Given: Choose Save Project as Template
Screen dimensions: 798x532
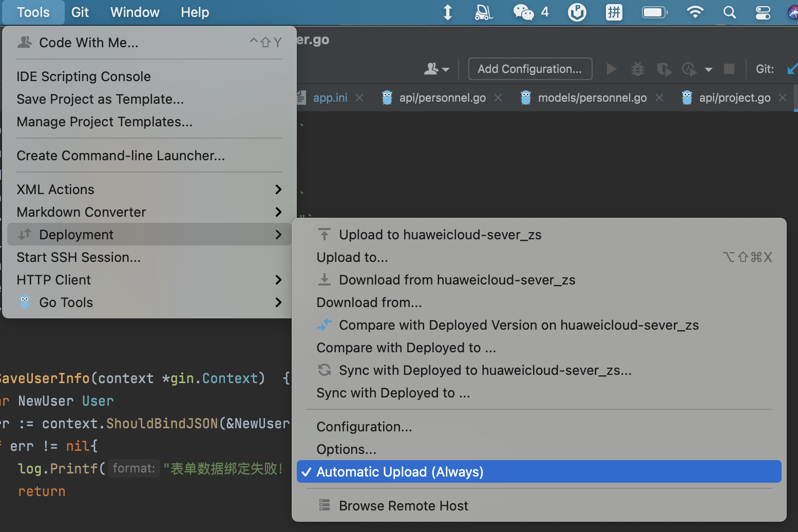Looking at the screenshot, I should [149, 99].
